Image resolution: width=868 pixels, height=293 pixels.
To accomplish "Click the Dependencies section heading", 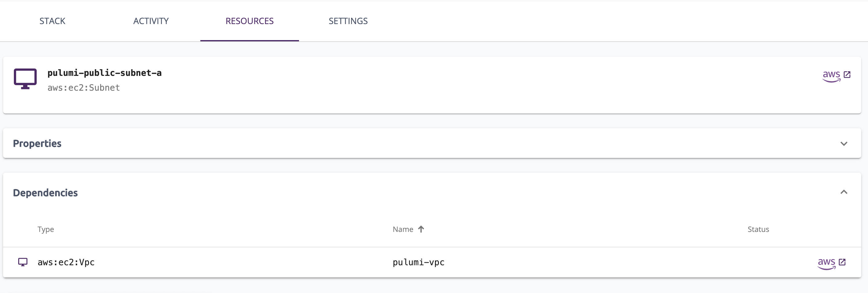I will [x=45, y=192].
